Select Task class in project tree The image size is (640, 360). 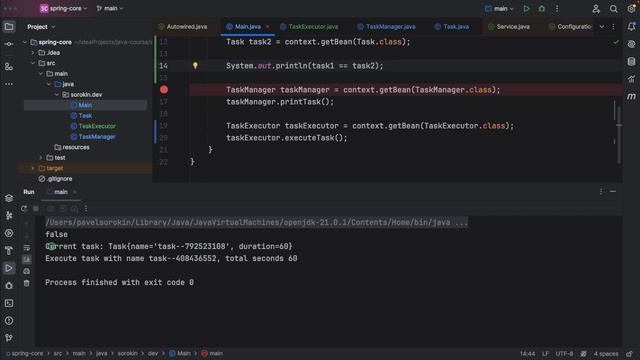pyautogui.click(x=85, y=116)
